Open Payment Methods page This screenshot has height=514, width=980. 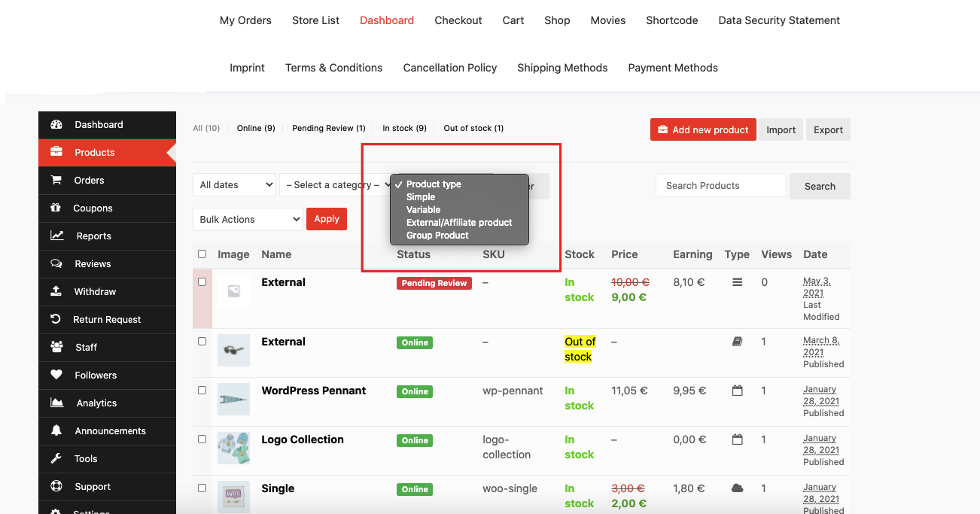pyautogui.click(x=673, y=68)
